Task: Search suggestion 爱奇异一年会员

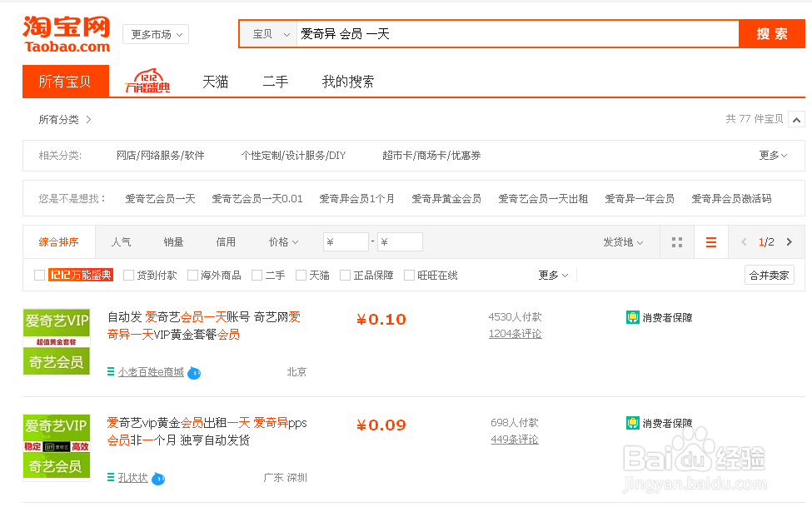Action: click(640, 199)
